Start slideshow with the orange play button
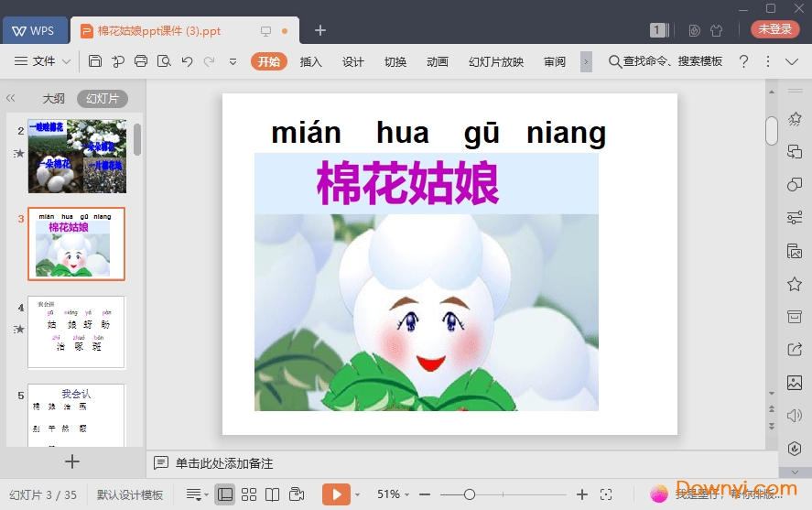Screen dimensions: 812x510 pos(336,494)
